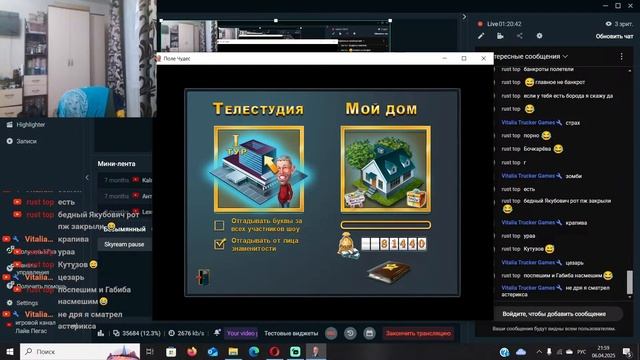Click the taskbar clock showing 23:59
Image resolution: width=640 pixels, height=360 pixels.
tap(603, 351)
